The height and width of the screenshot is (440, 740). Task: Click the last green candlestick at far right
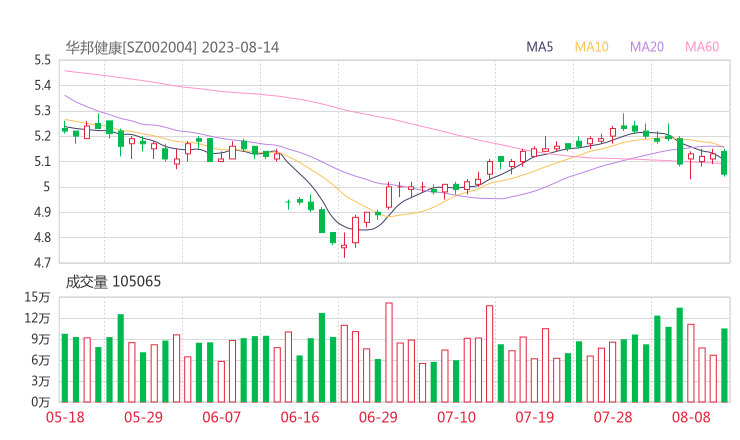724,163
